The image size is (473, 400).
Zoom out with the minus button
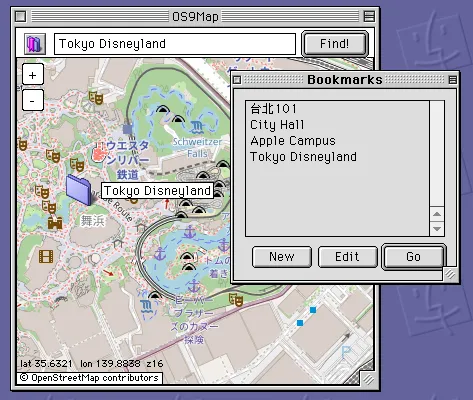click(33, 100)
